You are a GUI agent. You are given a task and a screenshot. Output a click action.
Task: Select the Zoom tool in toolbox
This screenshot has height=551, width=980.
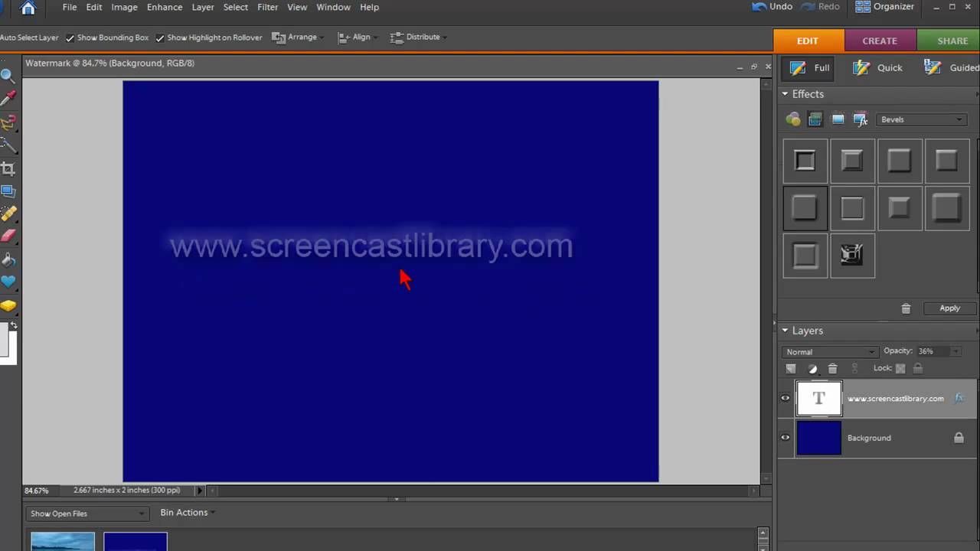7,75
